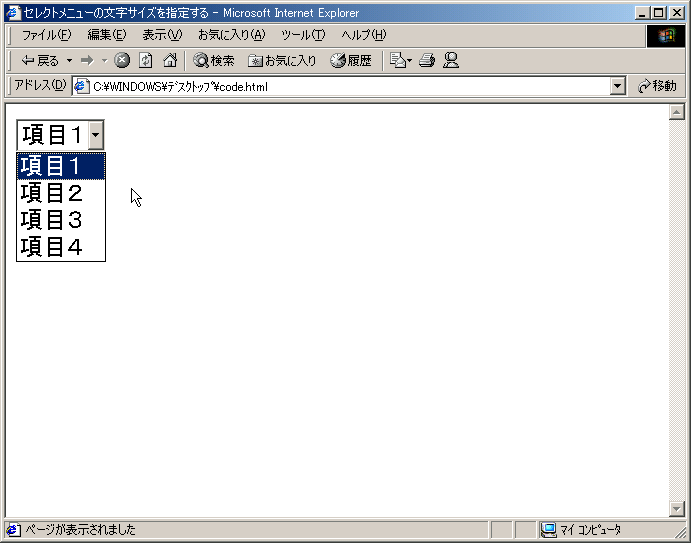Click the 移動 (Go) button
691x543 pixels.
click(657, 86)
